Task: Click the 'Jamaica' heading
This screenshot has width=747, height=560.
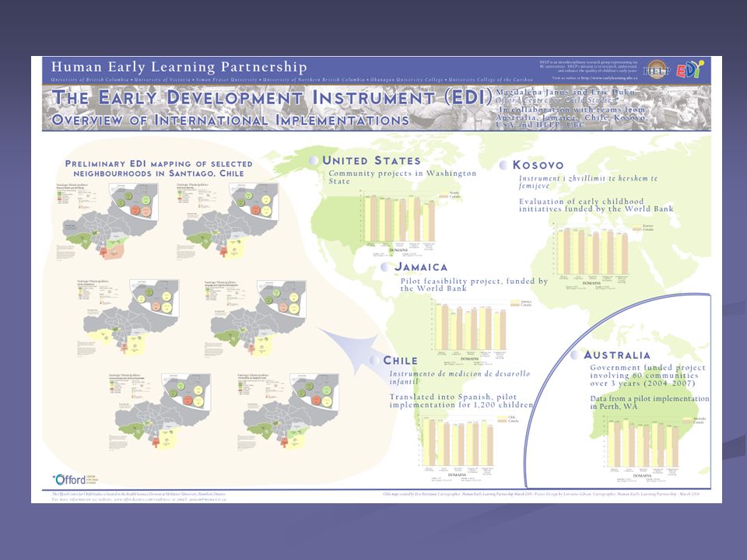Action: (421, 267)
